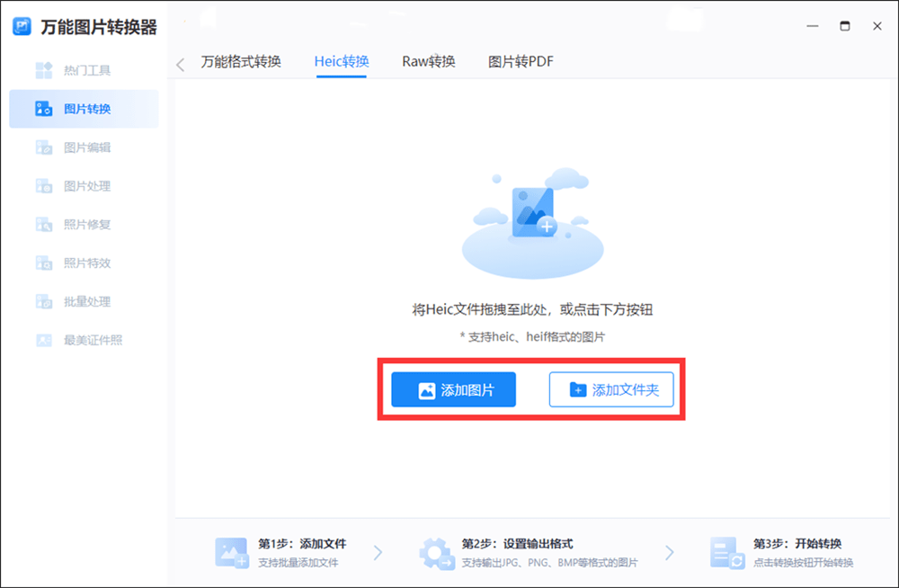
Task: Go back with the left chevron arrow
Action: coord(181,65)
